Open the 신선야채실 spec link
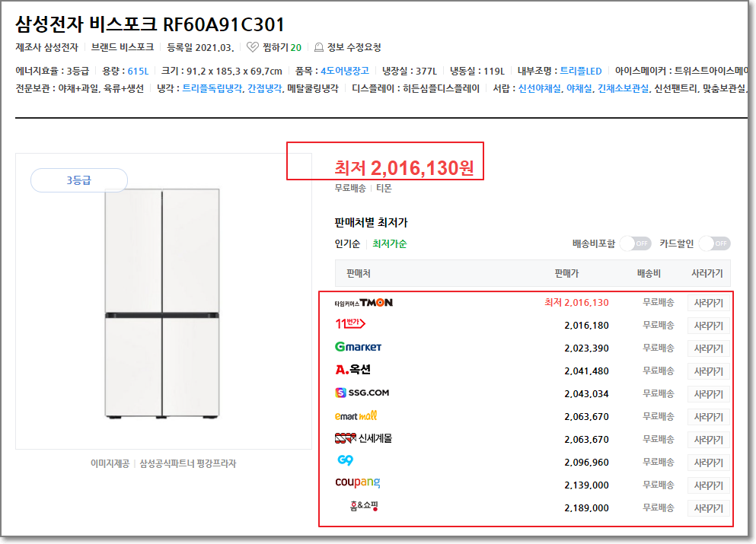Image resolution: width=756 pixels, height=544 pixels. coord(540,89)
